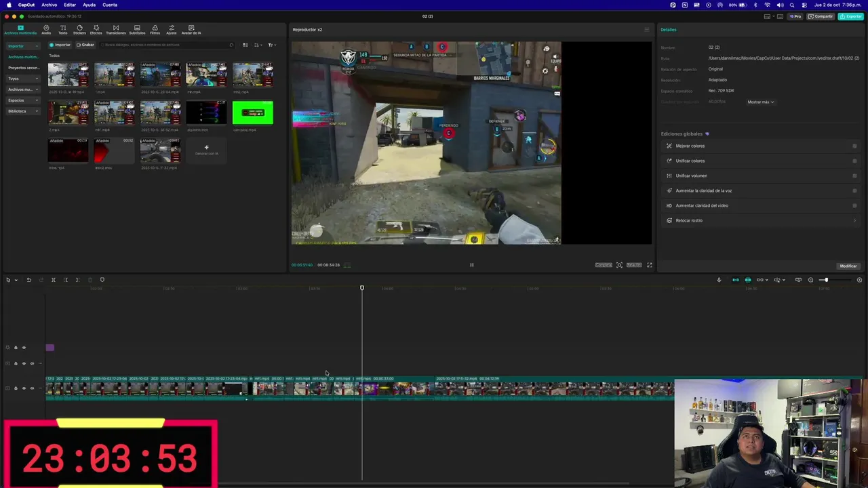
Task: Open the player hamburger menu
Action: coord(646,30)
